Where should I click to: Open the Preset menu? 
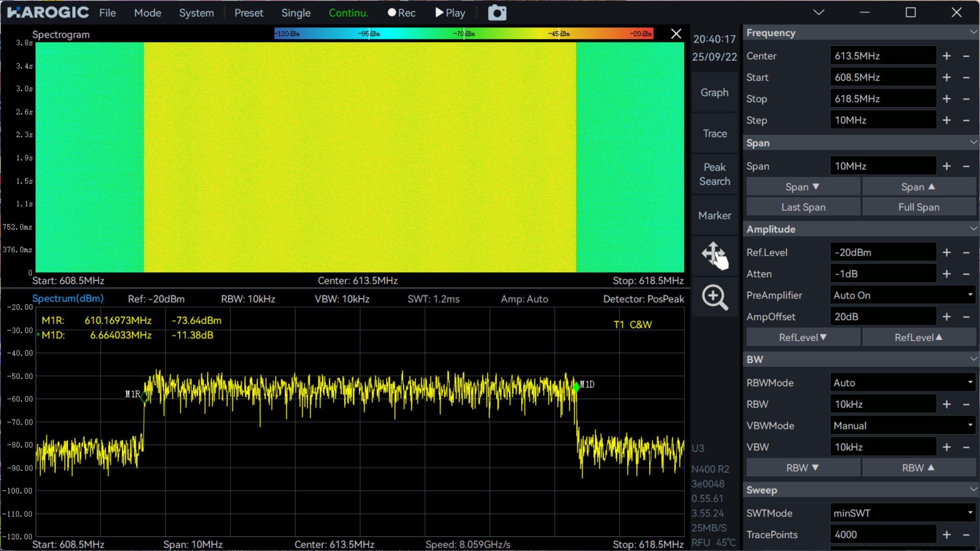point(249,13)
